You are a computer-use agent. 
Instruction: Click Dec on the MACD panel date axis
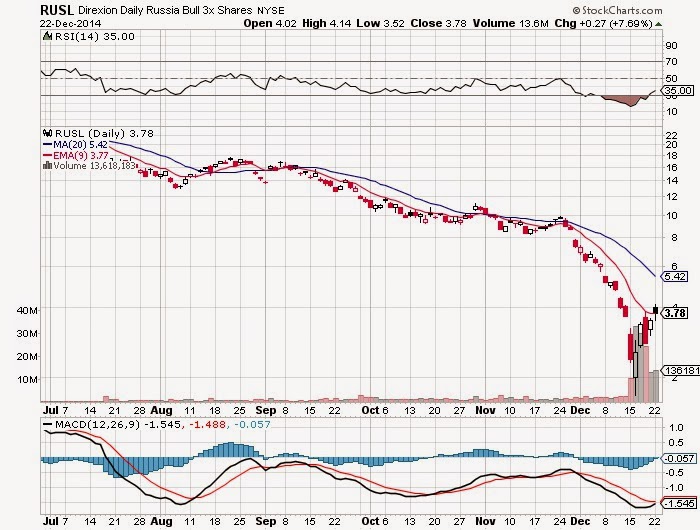[x=580, y=521]
